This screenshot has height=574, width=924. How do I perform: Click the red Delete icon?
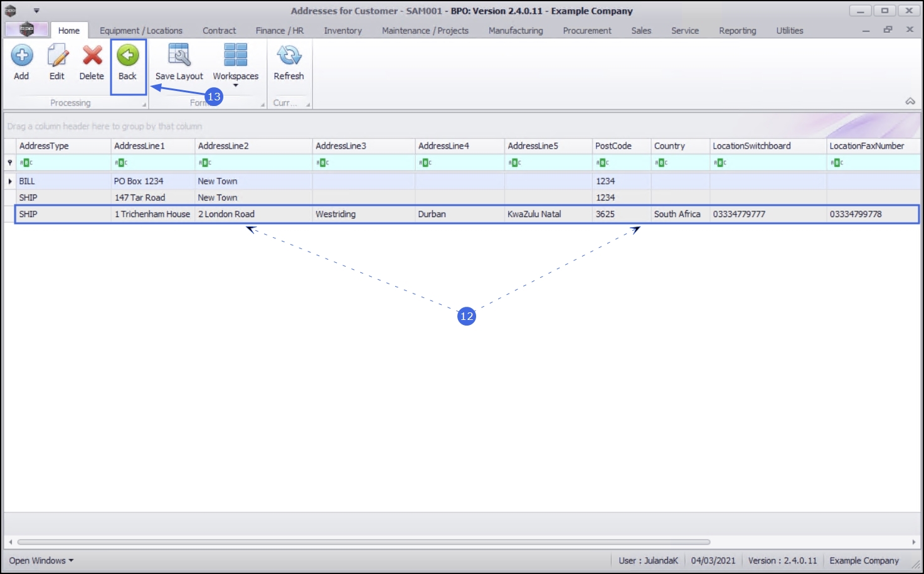(92, 56)
